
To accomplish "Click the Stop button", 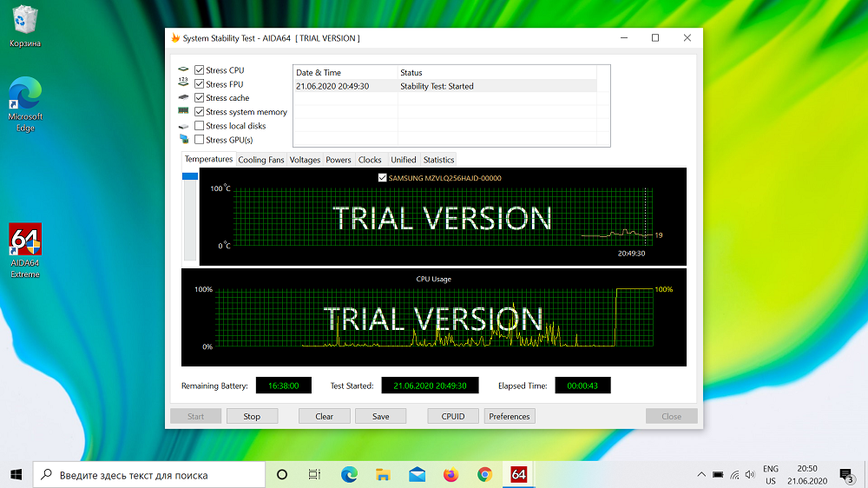I will tap(252, 416).
